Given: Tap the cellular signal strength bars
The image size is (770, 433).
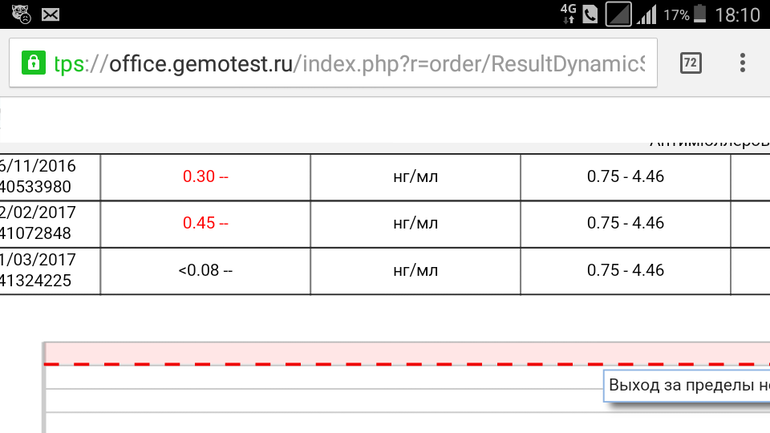Looking at the screenshot, I should 647,15.
